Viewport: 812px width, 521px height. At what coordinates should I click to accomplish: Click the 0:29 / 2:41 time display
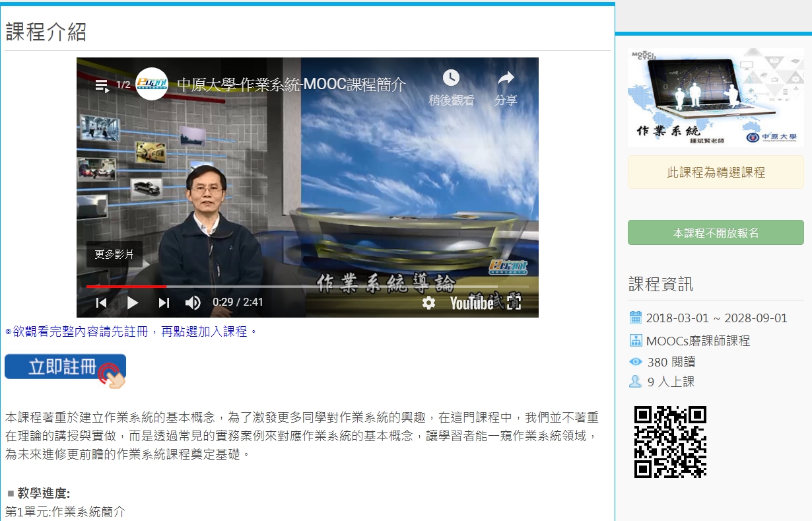pos(238,302)
